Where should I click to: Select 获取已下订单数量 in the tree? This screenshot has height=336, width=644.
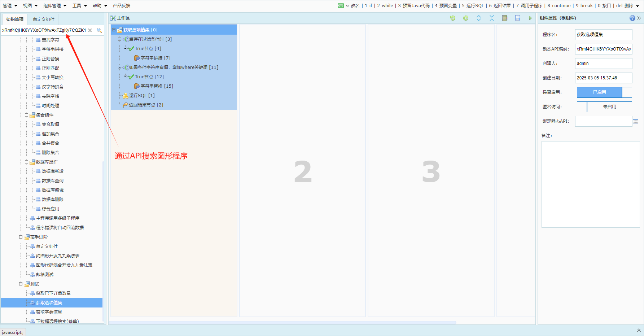coord(53,293)
